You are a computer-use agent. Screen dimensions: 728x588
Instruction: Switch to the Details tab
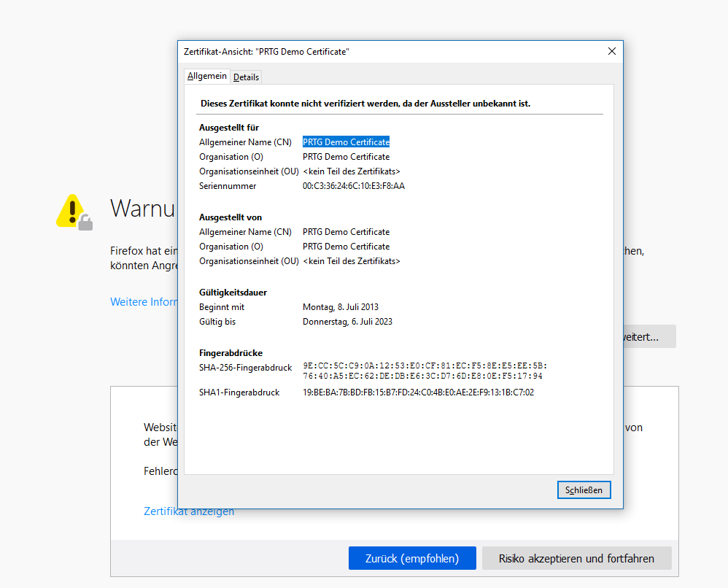click(x=246, y=77)
